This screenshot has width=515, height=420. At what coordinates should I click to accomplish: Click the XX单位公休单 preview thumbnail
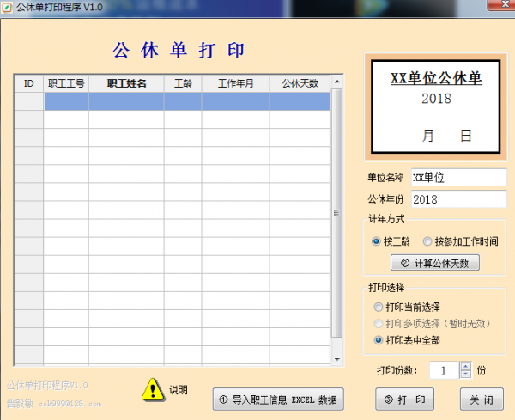click(435, 107)
